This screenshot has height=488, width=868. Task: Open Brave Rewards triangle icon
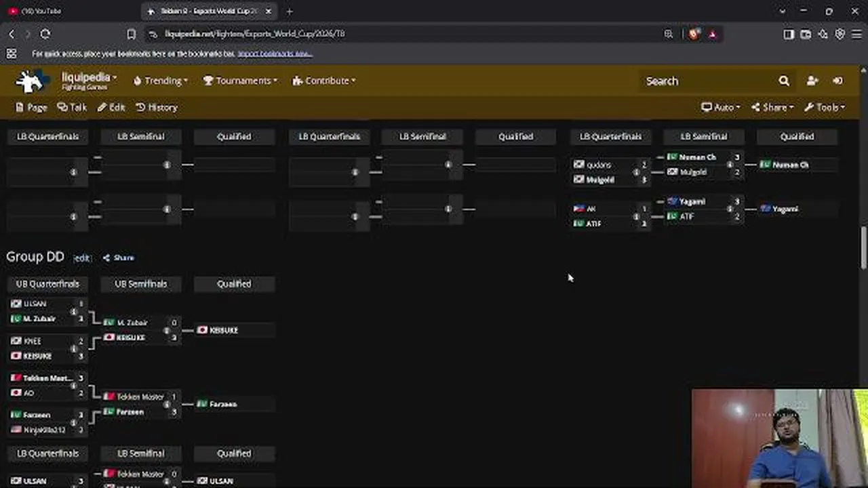point(712,34)
